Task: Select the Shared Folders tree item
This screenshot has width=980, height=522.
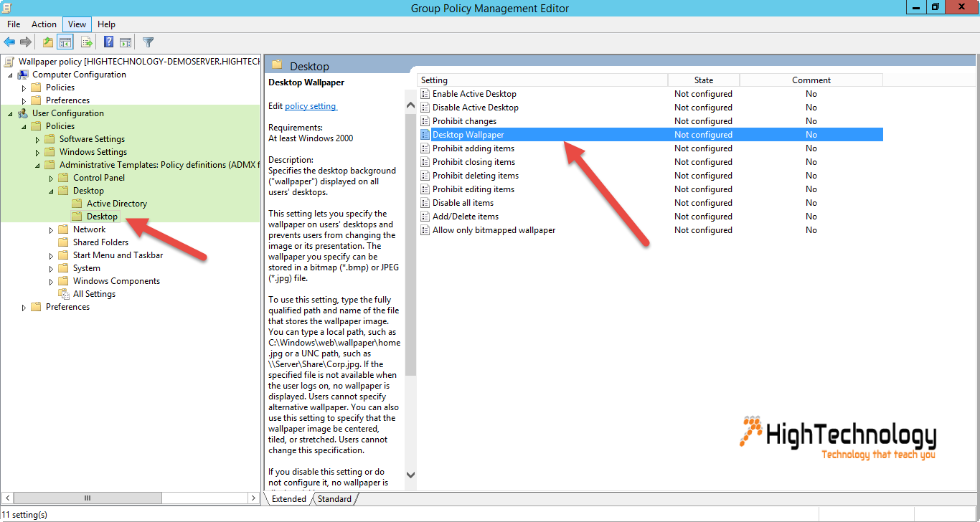Action: (x=100, y=242)
